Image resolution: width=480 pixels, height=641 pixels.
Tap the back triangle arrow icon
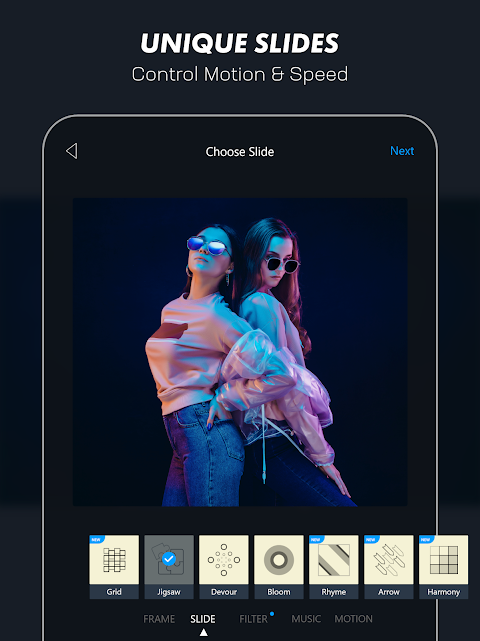click(x=72, y=151)
